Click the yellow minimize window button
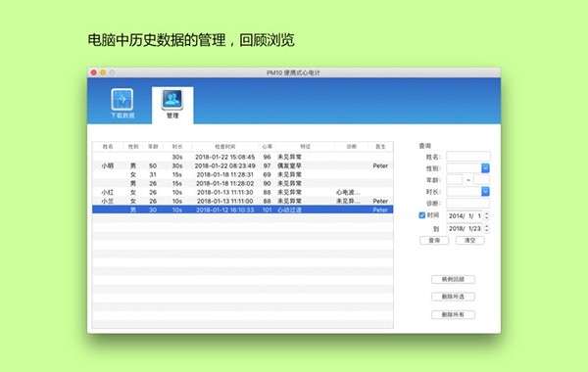 click(x=103, y=72)
